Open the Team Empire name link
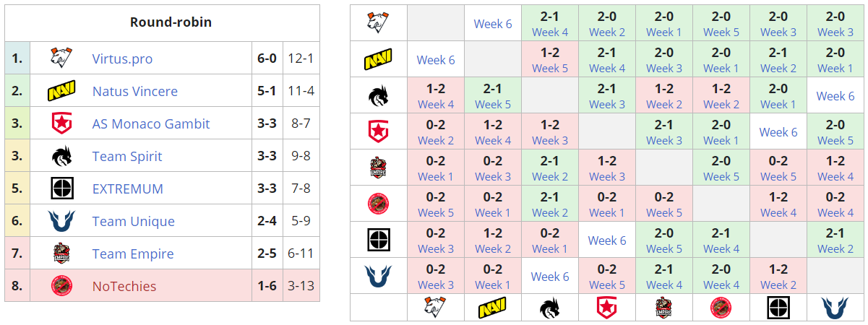The height and width of the screenshot is (325, 868). [x=133, y=253]
